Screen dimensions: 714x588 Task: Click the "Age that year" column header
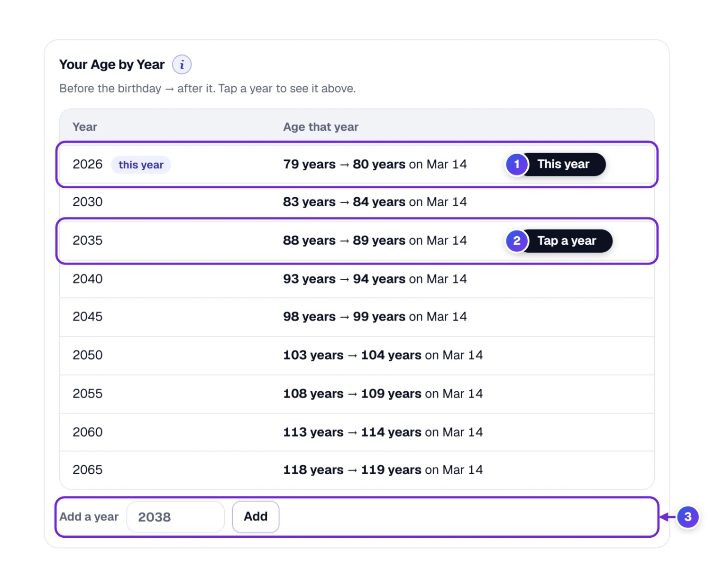(x=321, y=127)
